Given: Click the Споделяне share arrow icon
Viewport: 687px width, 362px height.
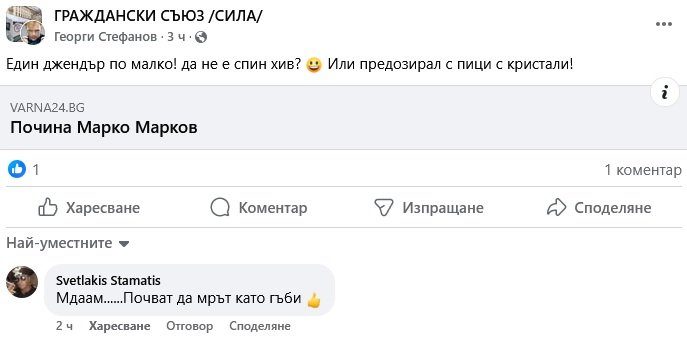Looking at the screenshot, I should (556, 207).
